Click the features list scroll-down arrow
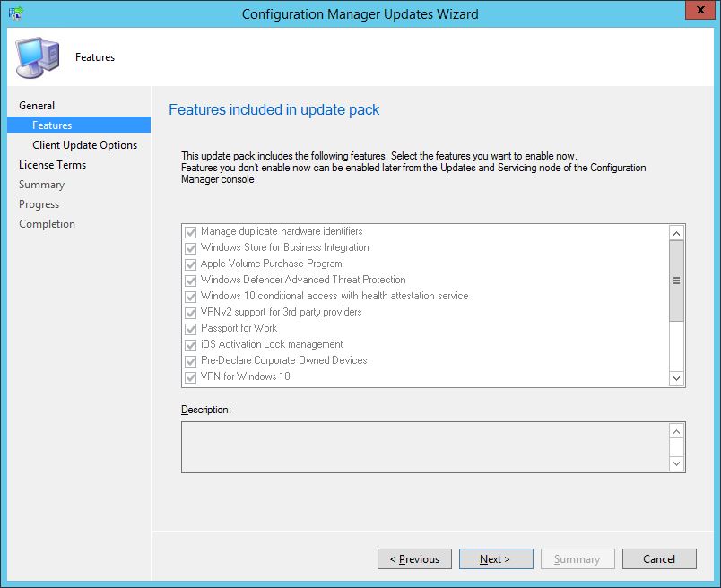 [677, 378]
